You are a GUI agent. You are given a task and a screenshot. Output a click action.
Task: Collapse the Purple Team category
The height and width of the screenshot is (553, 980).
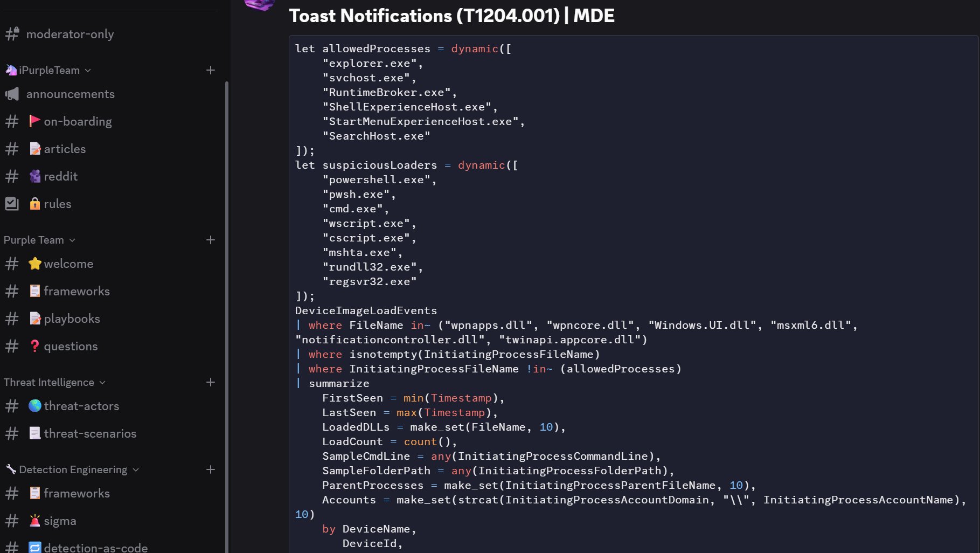39,240
